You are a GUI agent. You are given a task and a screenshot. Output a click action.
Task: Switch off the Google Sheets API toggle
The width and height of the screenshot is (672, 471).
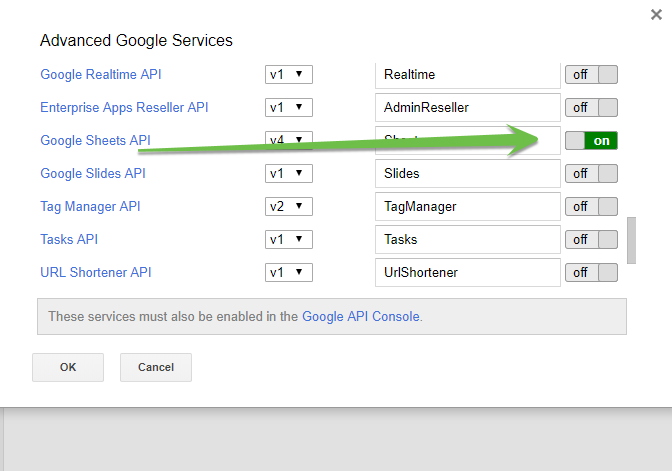click(591, 141)
